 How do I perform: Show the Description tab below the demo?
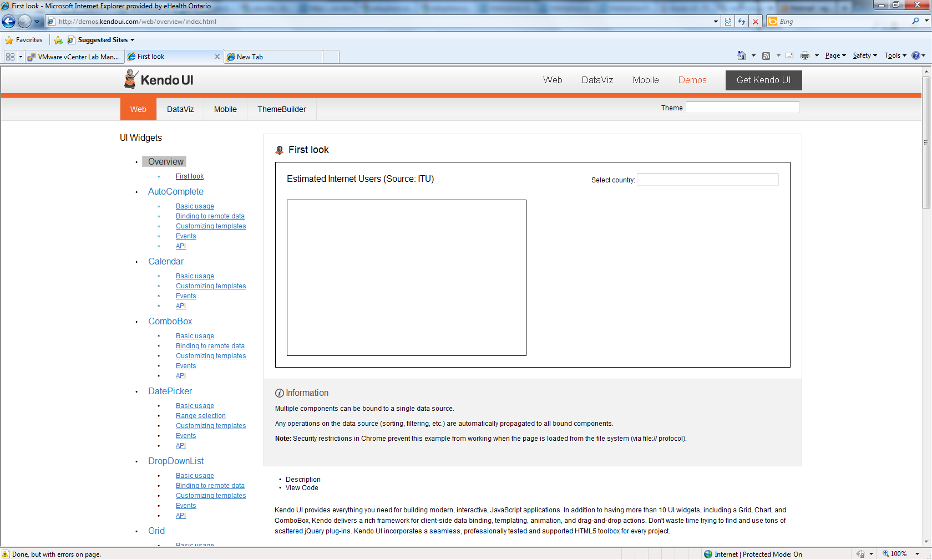pyautogui.click(x=303, y=480)
